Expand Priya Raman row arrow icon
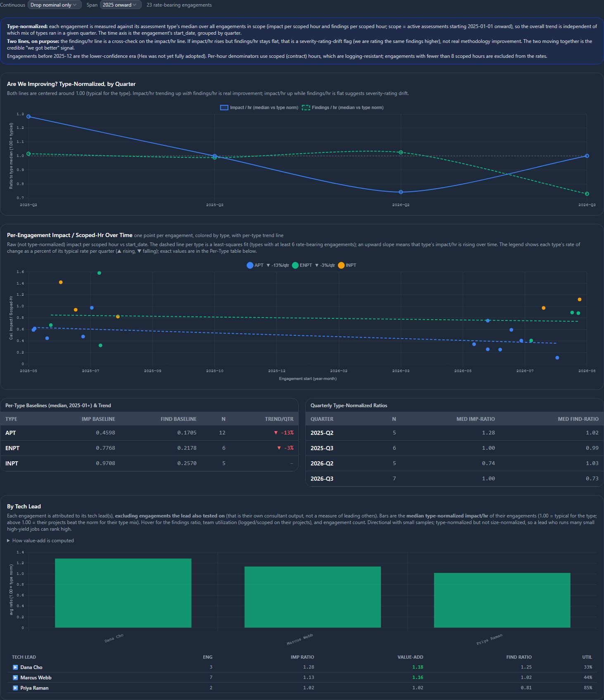 point(15,688)
